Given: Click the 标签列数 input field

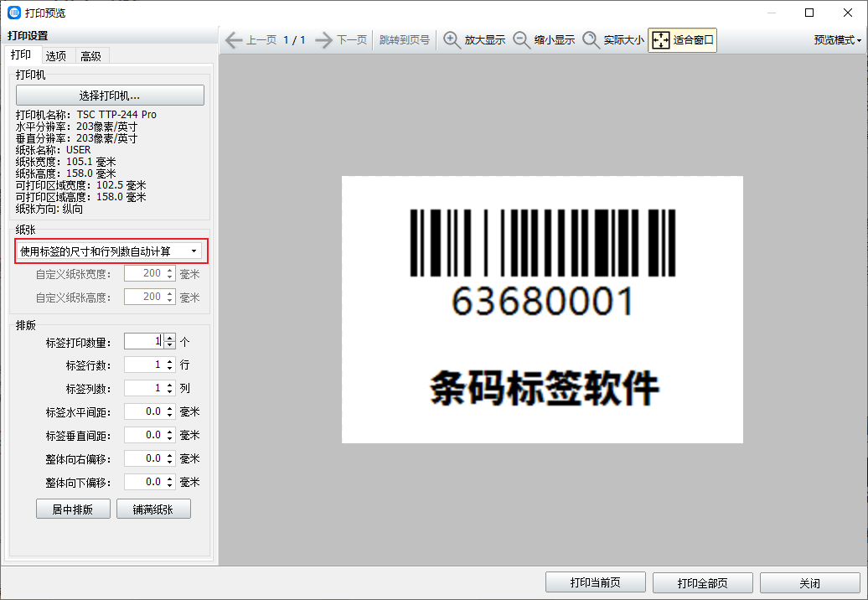Looking at the screenshot, I should click(144, 388).
